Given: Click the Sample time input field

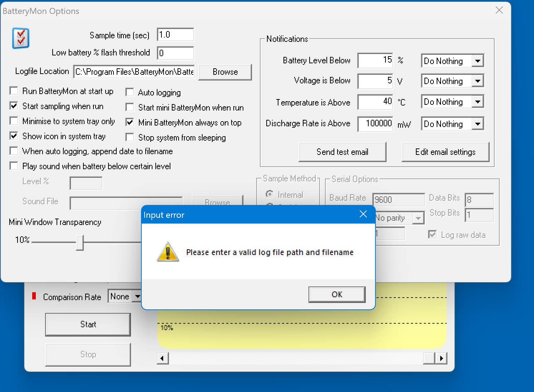Looking at the screenshot, I should 175,35.
